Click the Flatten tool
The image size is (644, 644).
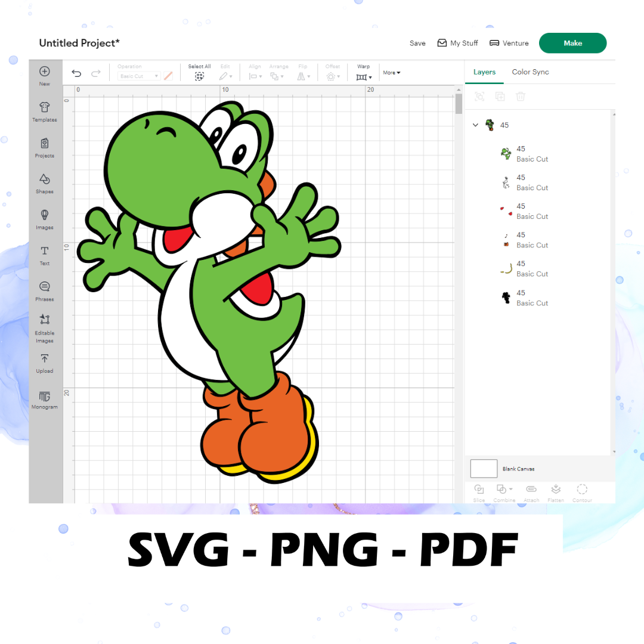(556, 493)
